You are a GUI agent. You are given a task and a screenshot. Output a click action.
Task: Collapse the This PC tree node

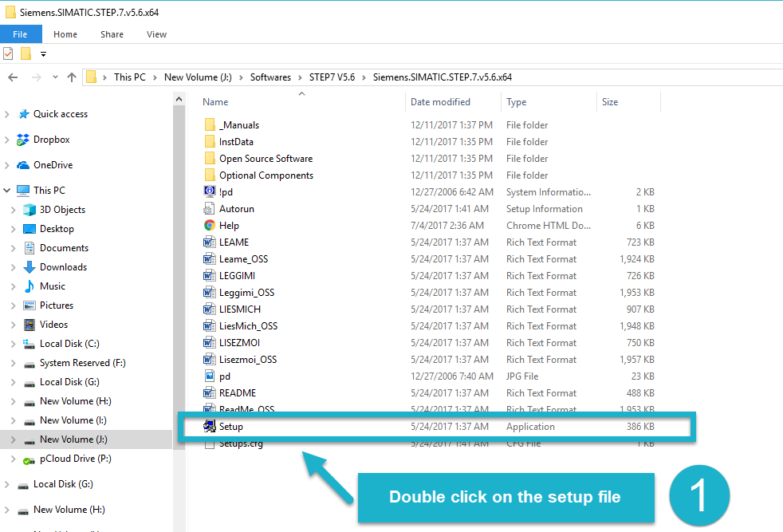[7, 191]
